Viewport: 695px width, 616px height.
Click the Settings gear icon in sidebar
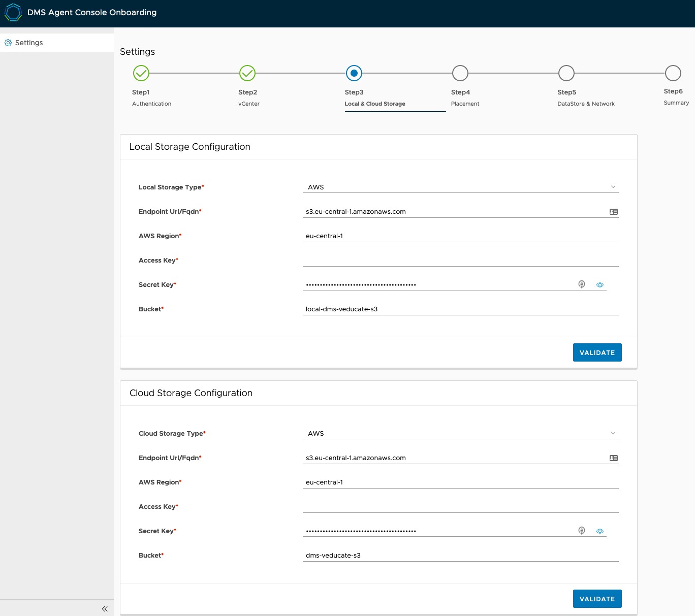pyautogui.click(x=8, y=43)
